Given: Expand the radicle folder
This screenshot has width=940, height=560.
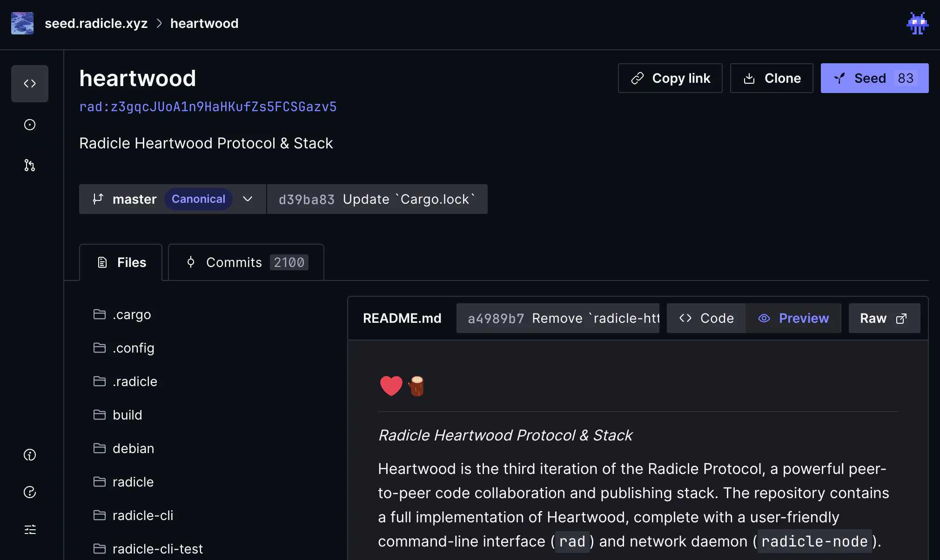Looking at the screenshot, I should (123, 482).
